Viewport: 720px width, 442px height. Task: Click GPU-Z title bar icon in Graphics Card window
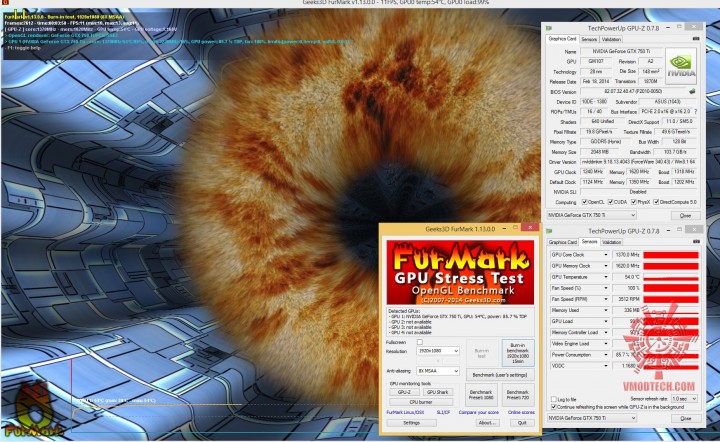click(549, 28)
